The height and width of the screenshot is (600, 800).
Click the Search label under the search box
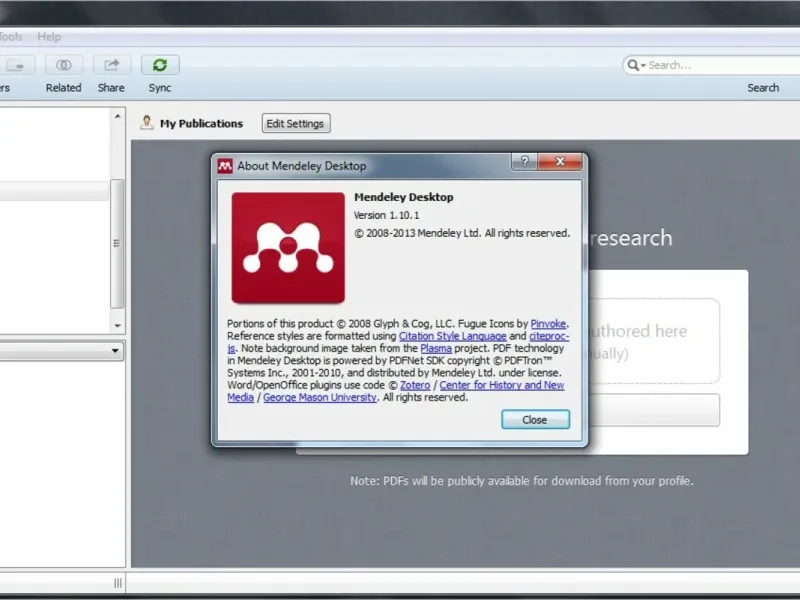tap(763, 88)
